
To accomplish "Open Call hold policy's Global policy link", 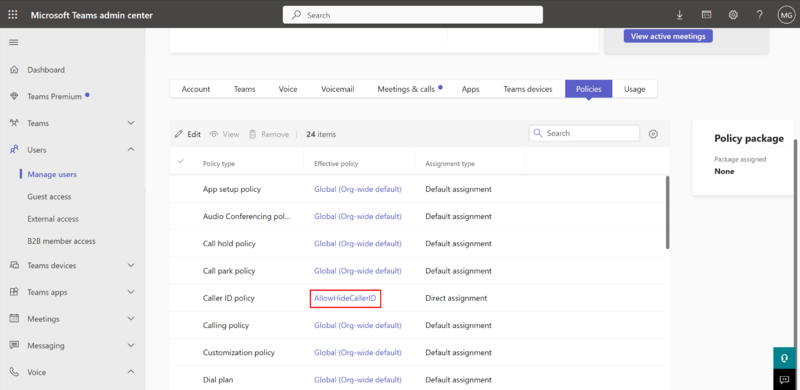I will [x=358, y=243].
